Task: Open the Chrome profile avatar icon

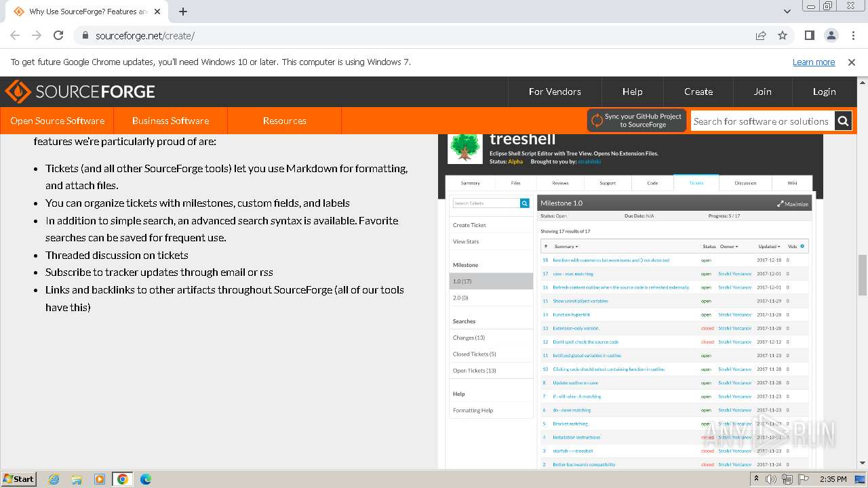Action: pyautogui.click(x=831, y=36)
